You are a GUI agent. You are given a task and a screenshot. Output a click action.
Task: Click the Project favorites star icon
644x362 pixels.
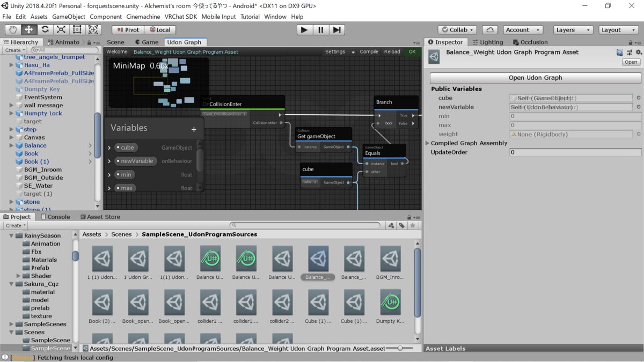coord(412,226)
